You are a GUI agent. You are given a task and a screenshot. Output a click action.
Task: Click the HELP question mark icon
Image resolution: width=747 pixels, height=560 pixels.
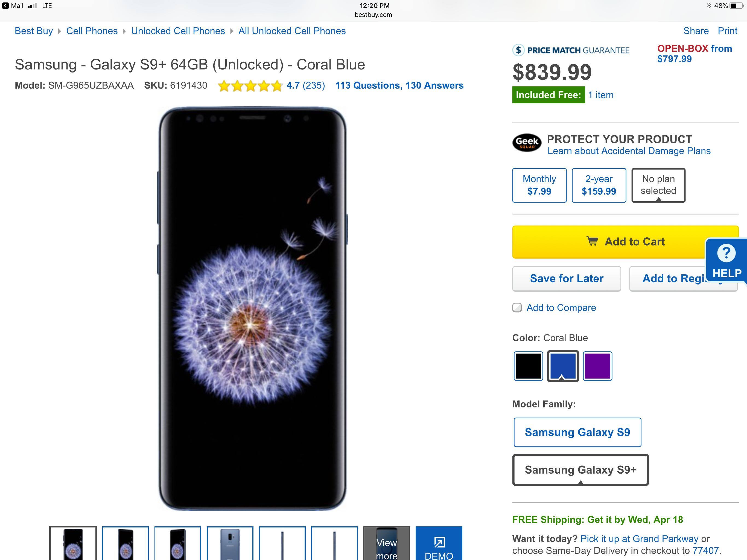point(726,253)
